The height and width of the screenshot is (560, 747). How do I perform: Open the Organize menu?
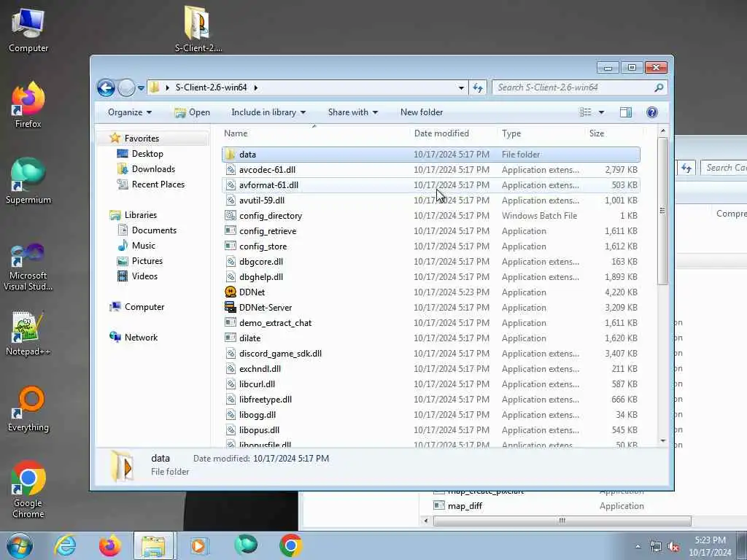(x=130, y=112)
